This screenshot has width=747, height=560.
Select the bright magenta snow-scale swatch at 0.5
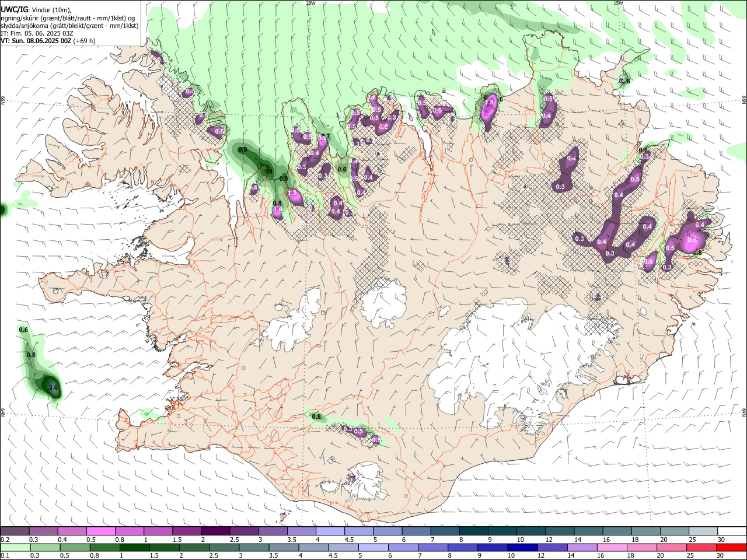(101, 531)
